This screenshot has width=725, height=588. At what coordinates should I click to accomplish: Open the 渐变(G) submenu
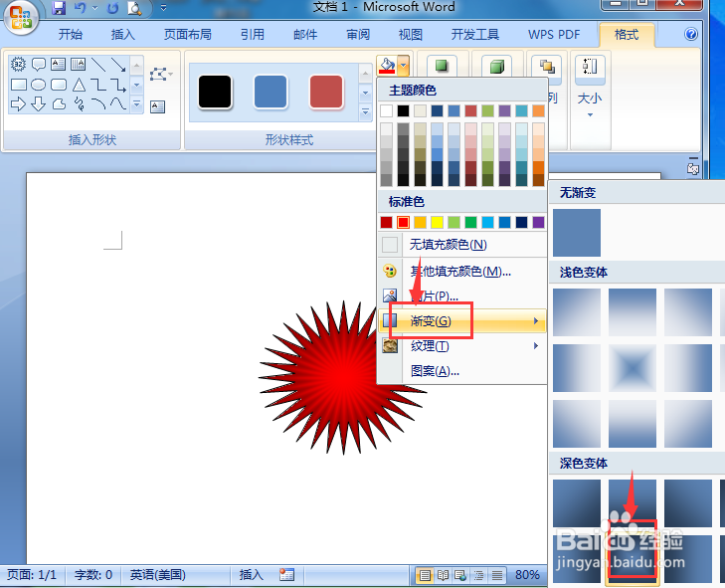click(x=462, y=320)
